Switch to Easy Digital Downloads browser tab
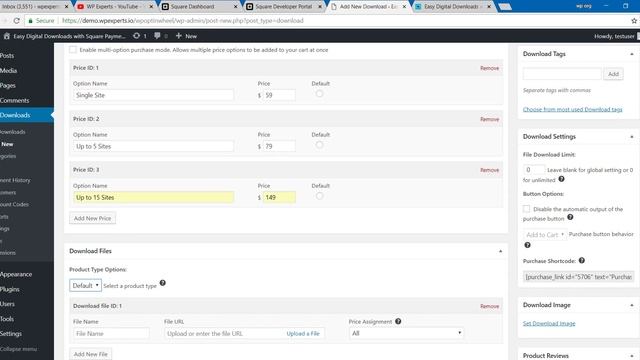The image size is (640, 360). coord(451,7)
